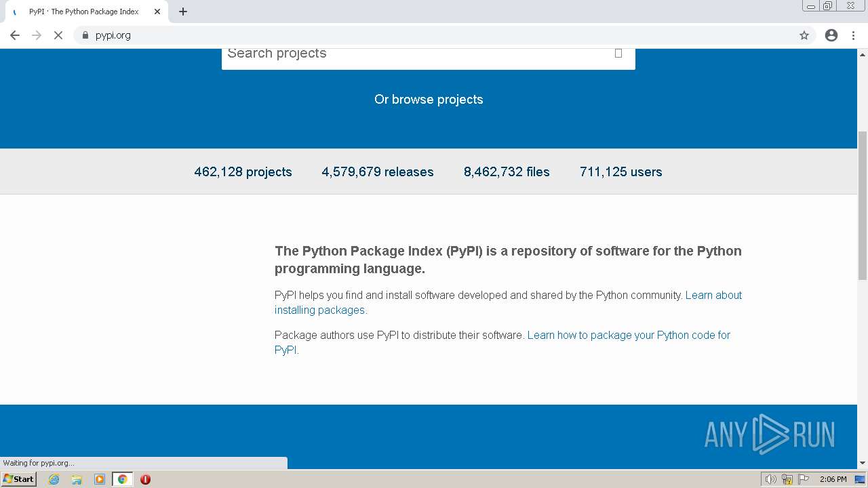Click the browser forward arrow

tap(37, 35)
